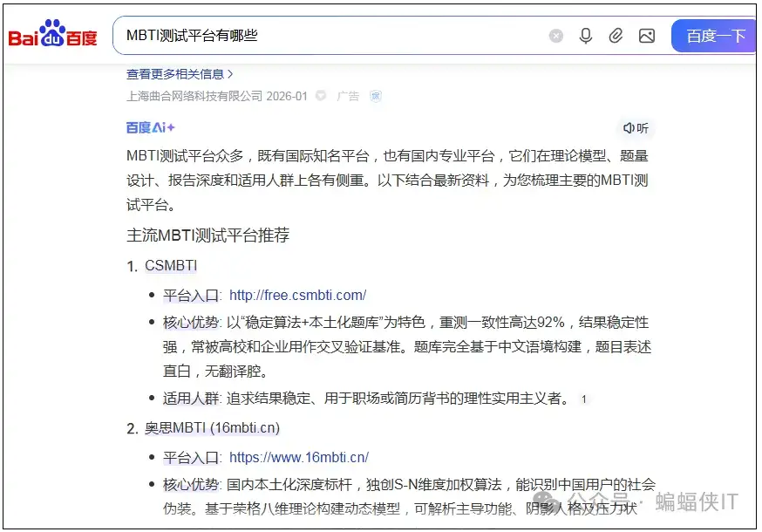The width and height of the screenshot is (762, 532).
Task: Click the chevron after 查看更多相关信息
Action: point(230,74)
